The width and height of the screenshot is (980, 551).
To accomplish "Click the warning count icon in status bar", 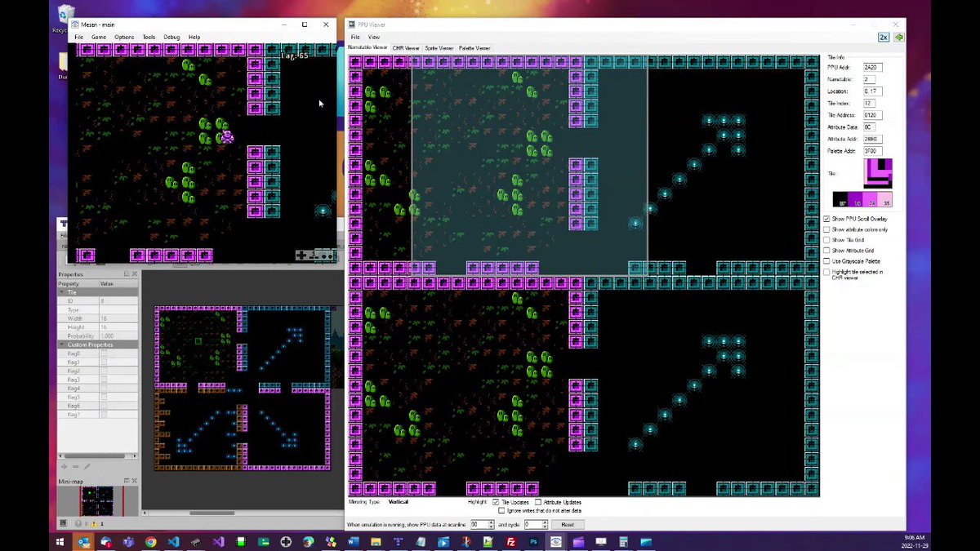I will (x=92, y=522).
